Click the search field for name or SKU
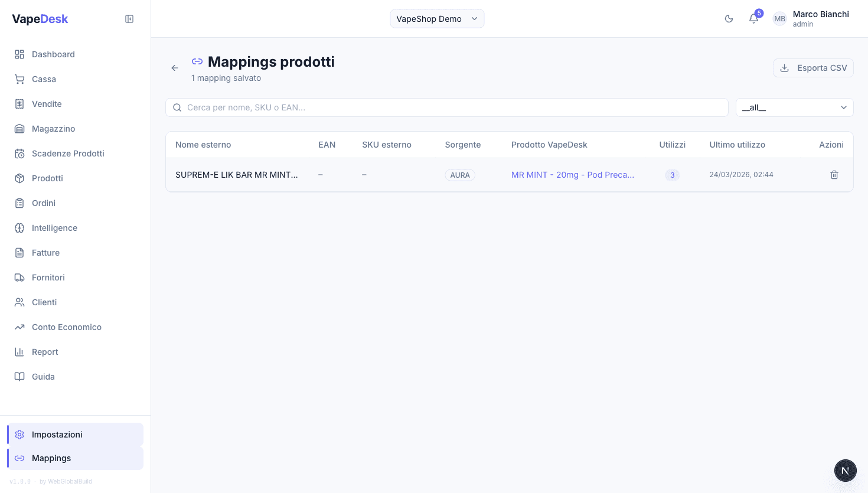This screenshot has width=868, height=493. point(446,107)
